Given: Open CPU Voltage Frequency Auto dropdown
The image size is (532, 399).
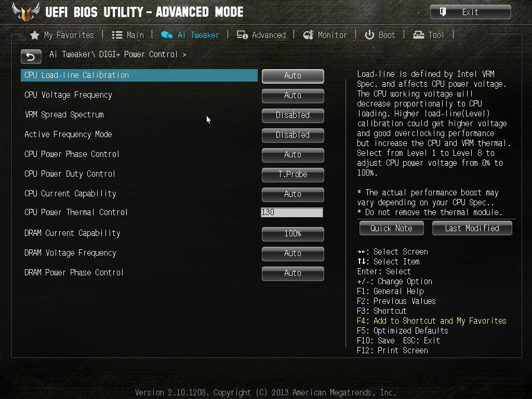Looking at the screenshot, I should (293, 96).
